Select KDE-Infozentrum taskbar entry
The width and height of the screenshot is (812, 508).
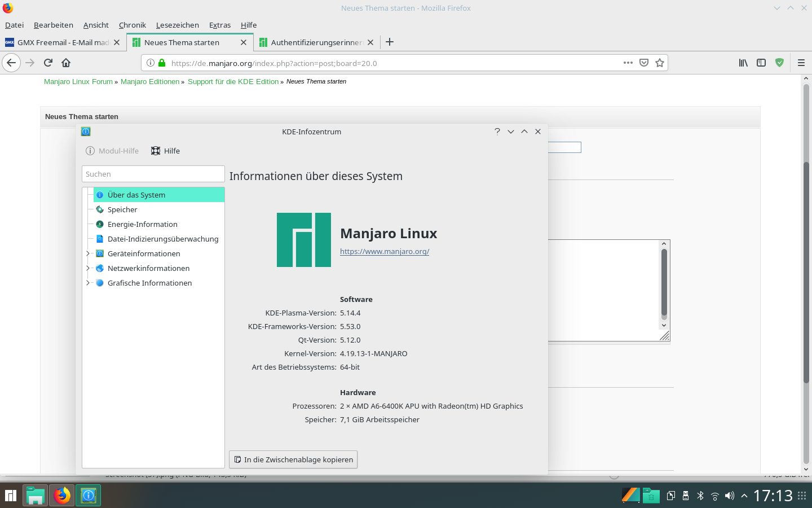[x=88, y=496]
